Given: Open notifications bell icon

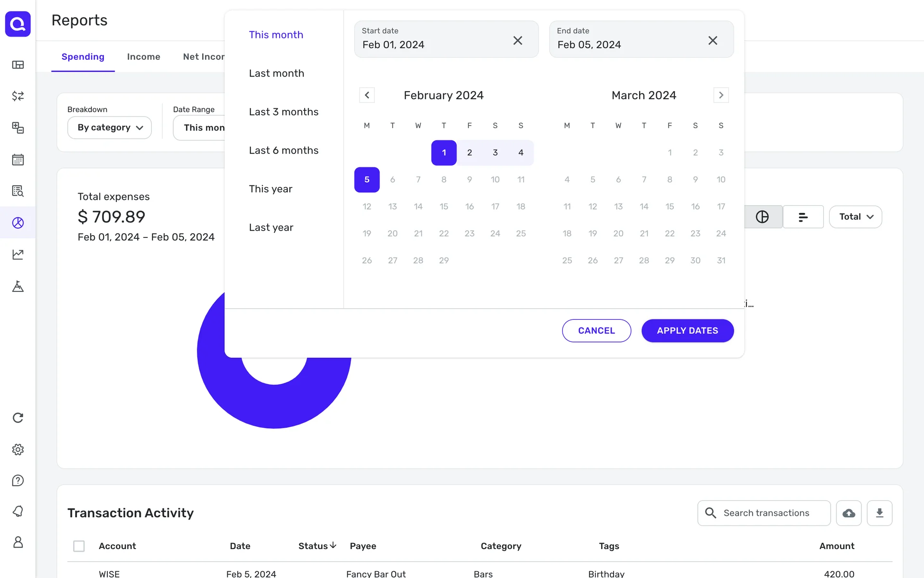Looking at the screenshot, I should click(18, 511).
